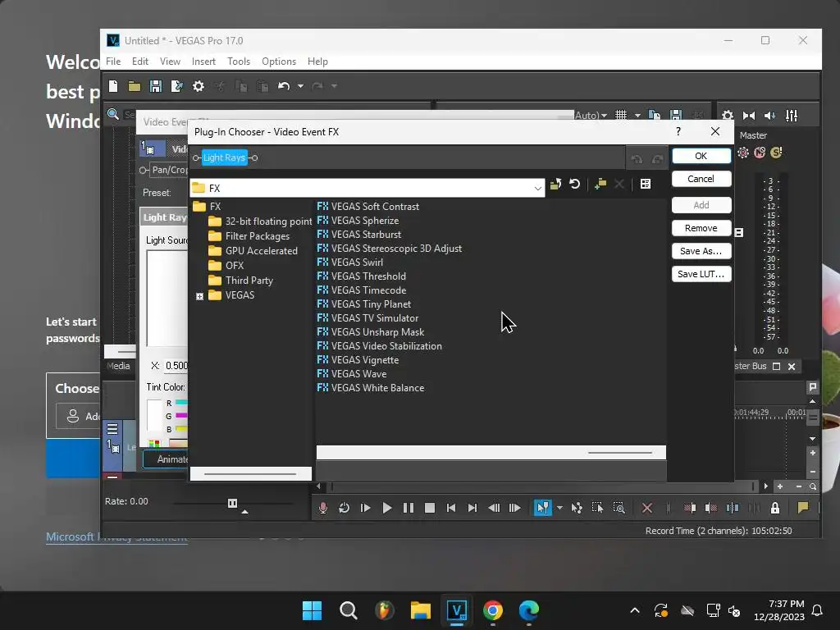The height and width of the screenshot is (630, 840).
Task: Insert a marker with the yellow flag icon
Action: (802, 508)
